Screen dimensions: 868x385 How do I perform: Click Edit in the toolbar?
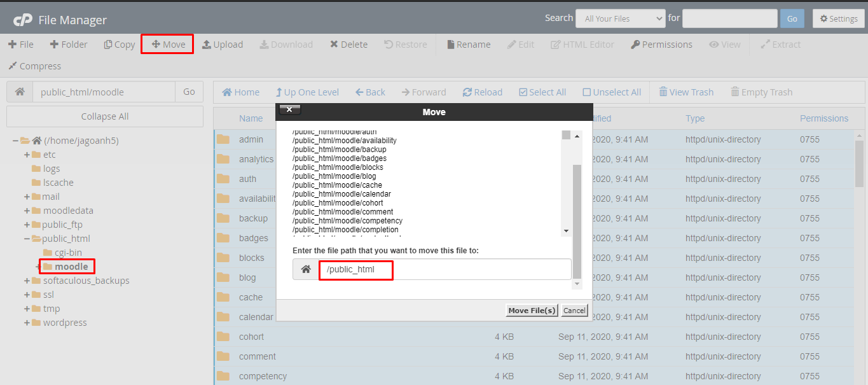[521, 45]
